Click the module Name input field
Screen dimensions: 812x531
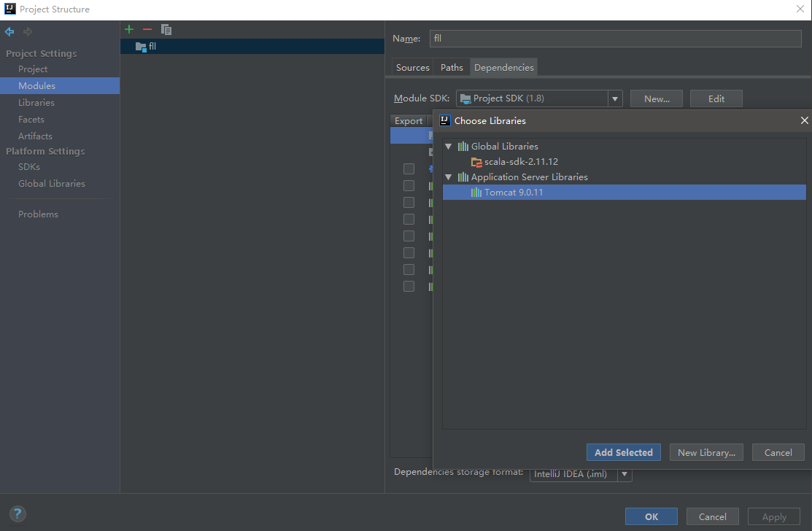click(x=615, y=39)
